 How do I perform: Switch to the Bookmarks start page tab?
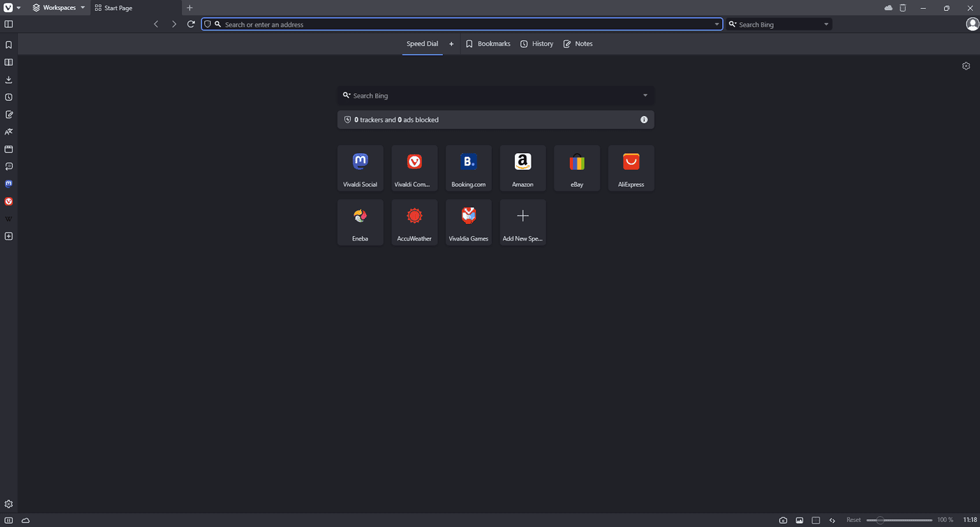(x=488, y=44)
